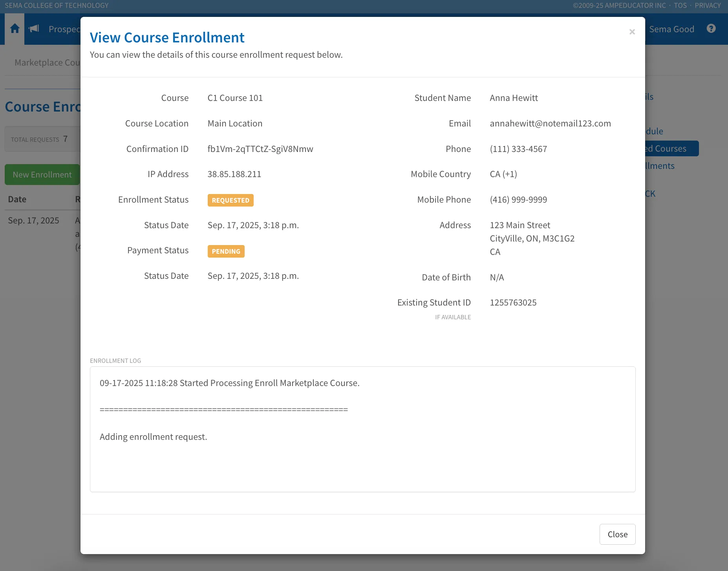The height and width of the screenshot is (571, 728).
Task: Click the student name Anna Hewitt
Action: (x=514, y=98)
